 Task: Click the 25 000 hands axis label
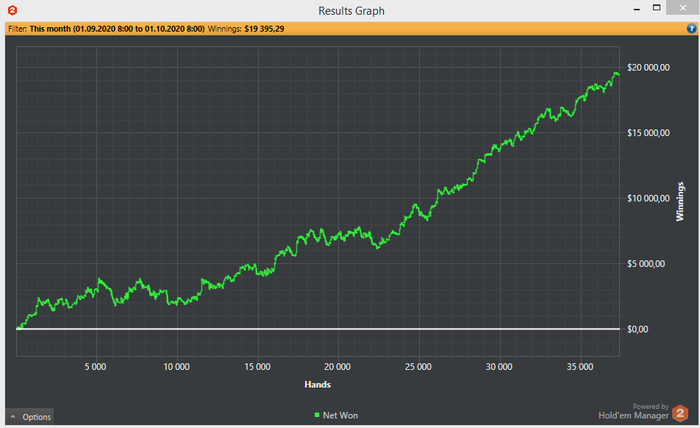pos(418,367)
